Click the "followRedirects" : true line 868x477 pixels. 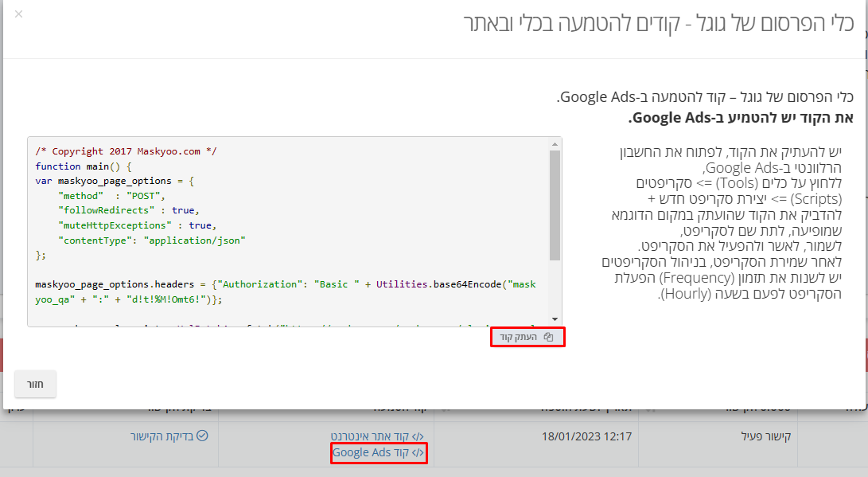click(128, 210)
